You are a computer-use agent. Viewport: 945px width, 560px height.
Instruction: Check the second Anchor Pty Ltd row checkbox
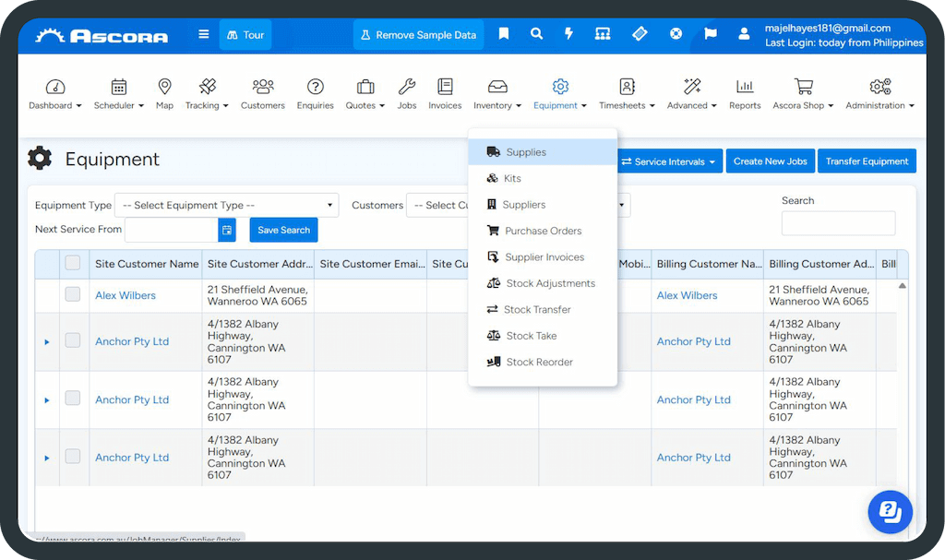click(73, 399)
